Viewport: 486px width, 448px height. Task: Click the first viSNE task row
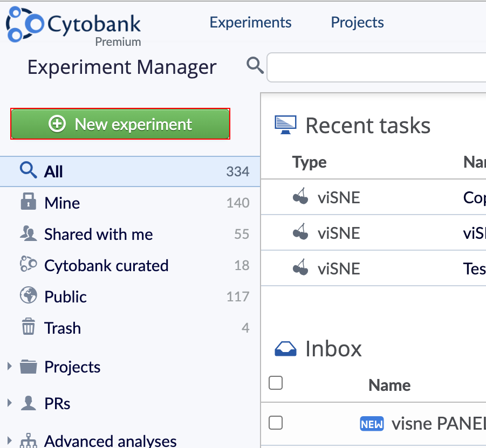click(x=373, y=197)
